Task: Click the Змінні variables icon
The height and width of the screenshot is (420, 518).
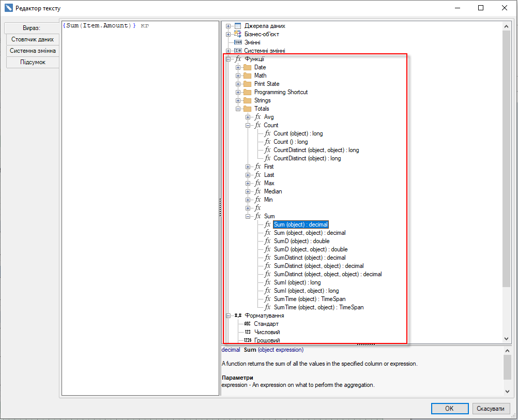Action: (x=238, y=42)
